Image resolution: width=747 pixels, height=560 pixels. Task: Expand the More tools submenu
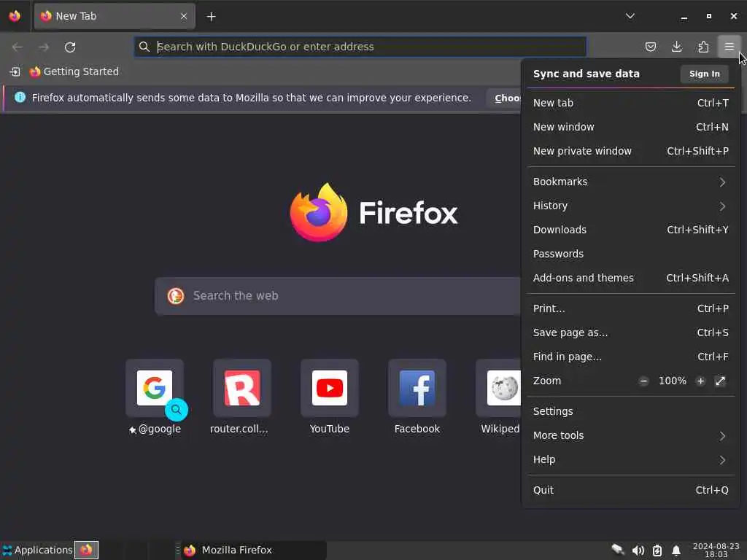pos(631,436)
